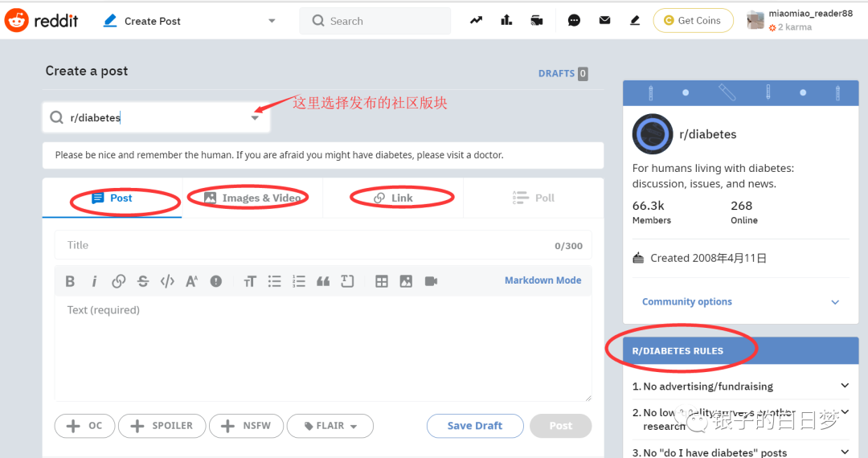Viewport: 868px width, 458px height.
Task: Switch to the Link tab
Action: (x=393, y=198)
